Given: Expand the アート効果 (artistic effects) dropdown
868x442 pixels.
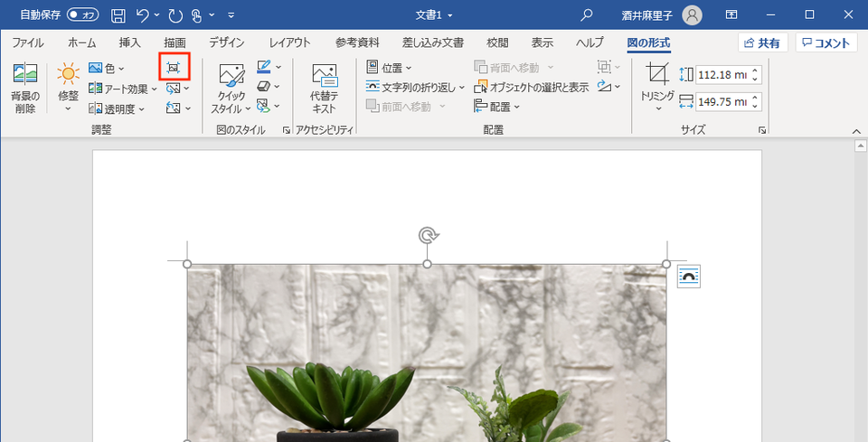Looking at the screenshot, I should click(123, 89).
